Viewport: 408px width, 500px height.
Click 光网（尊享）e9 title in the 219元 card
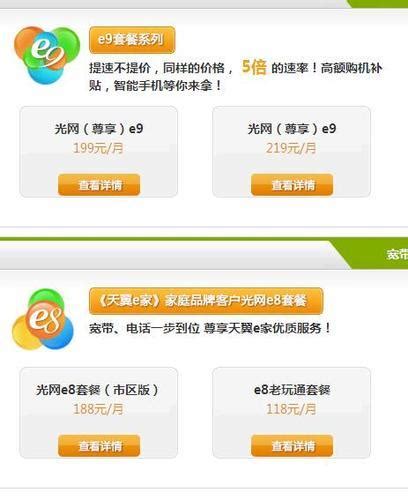tap(292, 129)
